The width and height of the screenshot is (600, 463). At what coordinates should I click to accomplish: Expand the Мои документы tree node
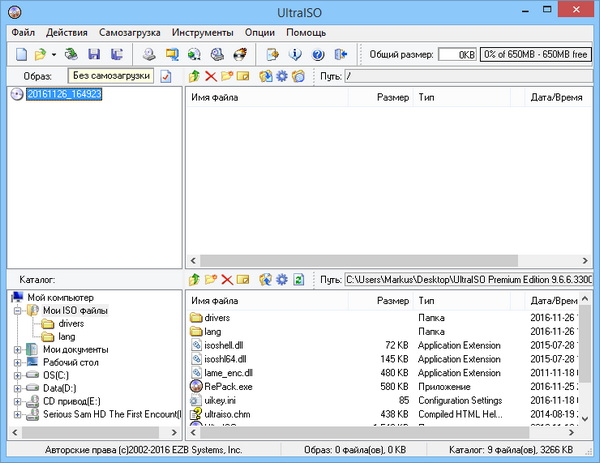pyautogui.click(x=19, y=350)
